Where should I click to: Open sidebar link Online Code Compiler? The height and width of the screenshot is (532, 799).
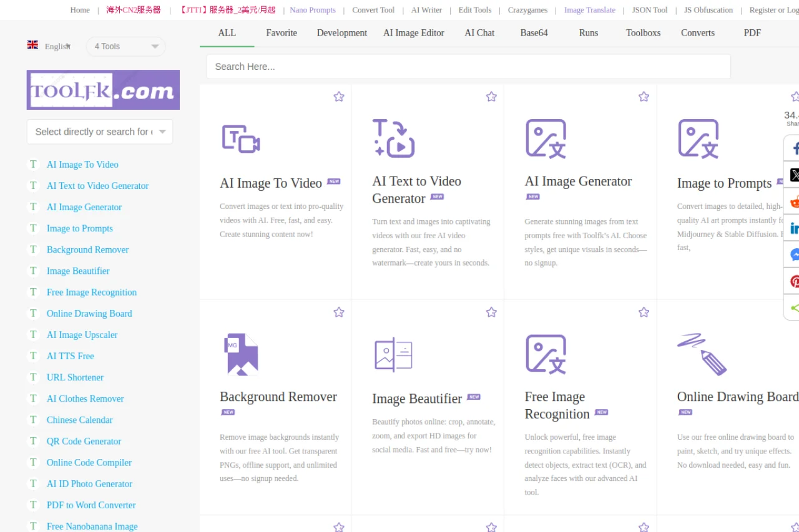click(89, 463)
